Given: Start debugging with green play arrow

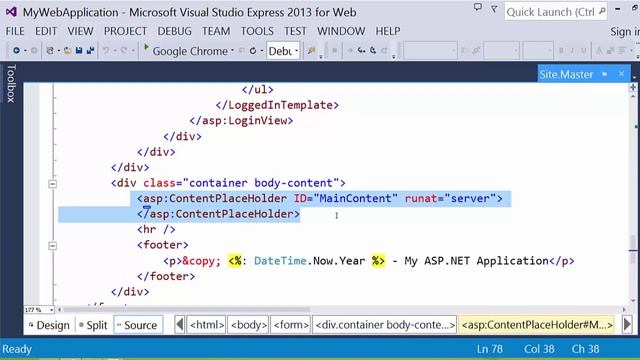Looking at the screenshot, I should [146, 48].
